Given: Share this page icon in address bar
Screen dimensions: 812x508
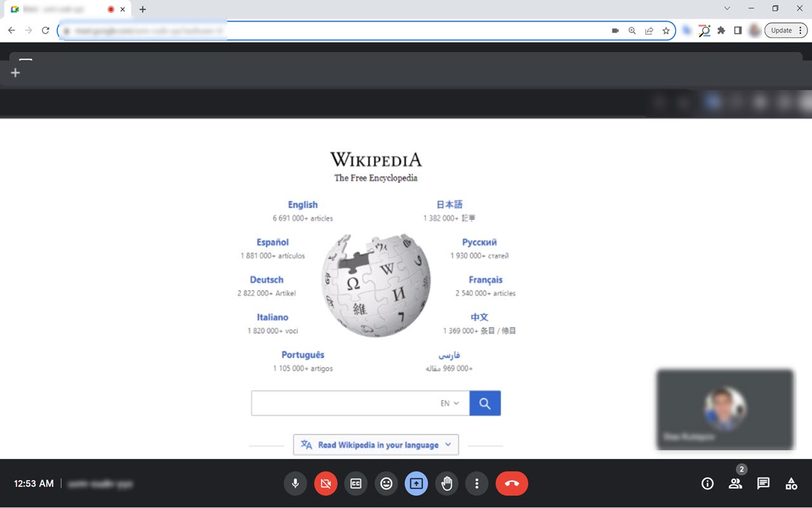Looking at the screenshot, I should pos(649,30).
